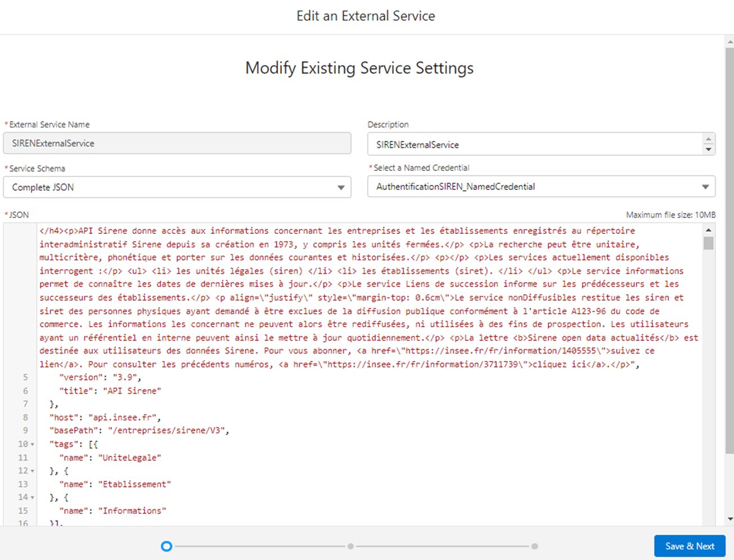Click the Description field's up scroll arrow
Image resolution: width=734 pixels, height=560 pixels.
tap(708, 139)
